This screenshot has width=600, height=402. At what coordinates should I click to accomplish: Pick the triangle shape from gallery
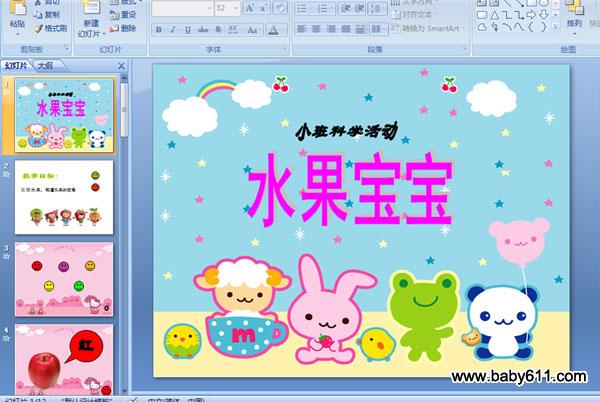point(495,15)
